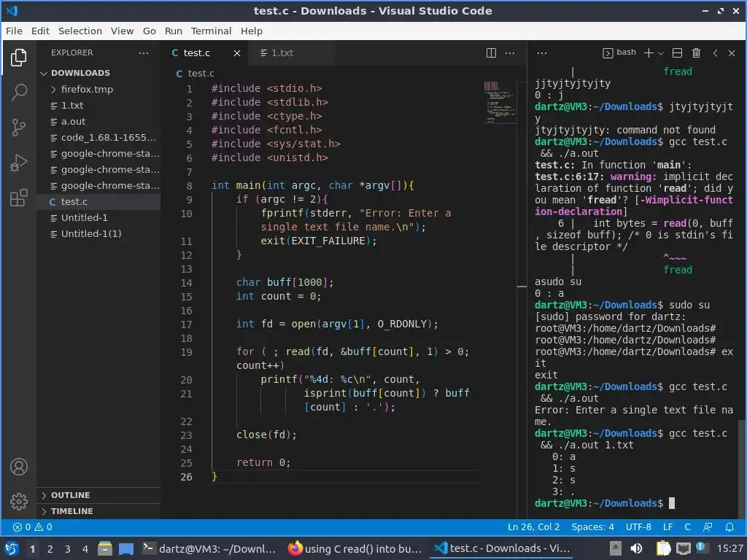Switch to workspace 2 in taskbar
The width and height of the screenshot is (747, 560).
pyautogui.click(x=50, y=549)
